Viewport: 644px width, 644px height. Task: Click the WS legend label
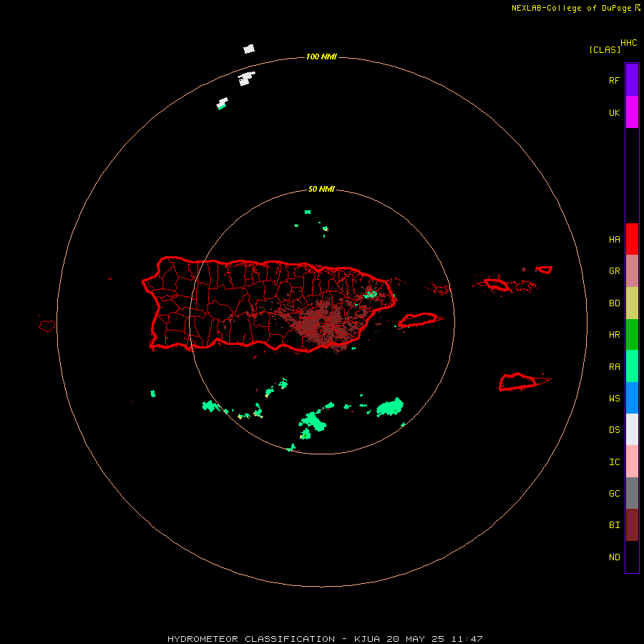pos(614,398)
